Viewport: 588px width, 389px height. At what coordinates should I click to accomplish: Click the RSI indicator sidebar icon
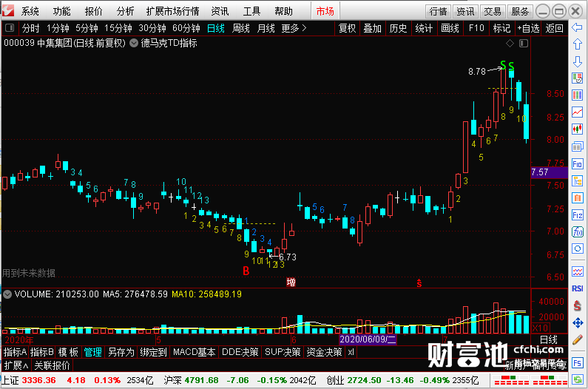[x=577, y=288]
